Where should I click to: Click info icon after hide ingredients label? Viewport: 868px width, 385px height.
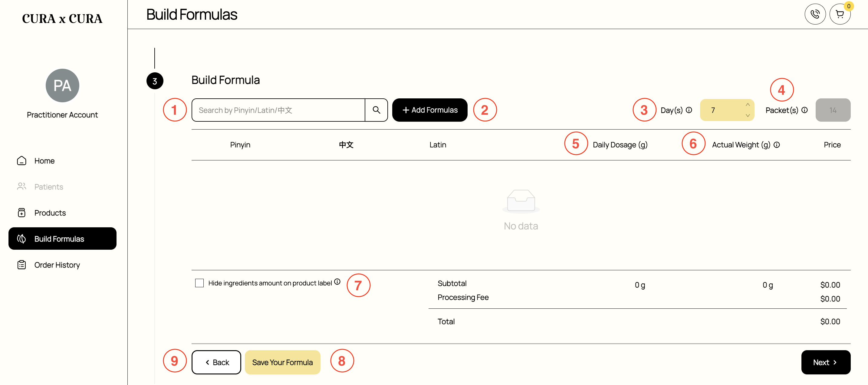tap(337, 281)
